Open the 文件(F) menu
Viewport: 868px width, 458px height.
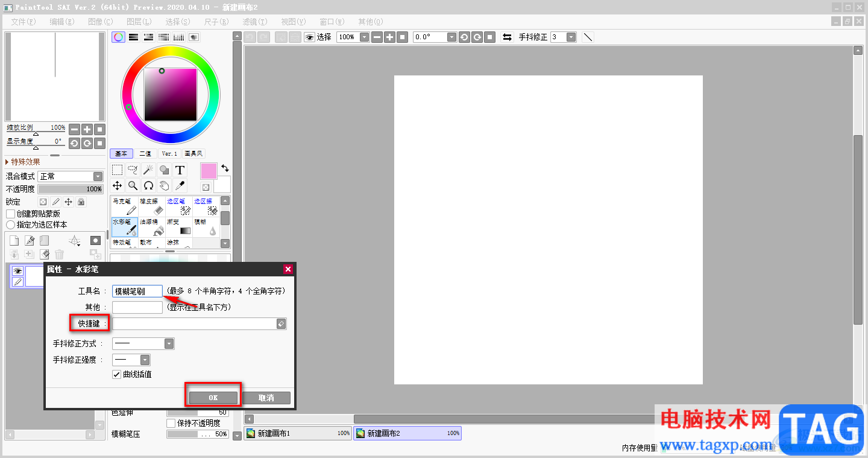tap(24, 21)
